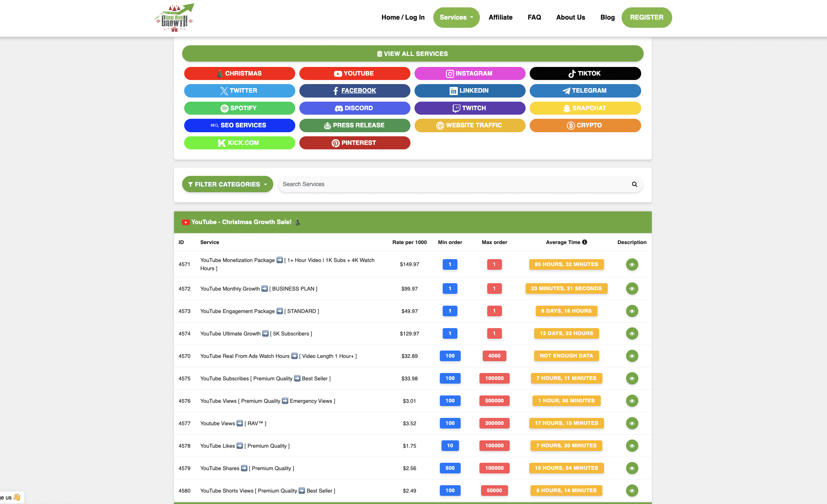Screen dimensions: 827x504
Task: Open the Filter Categories dropdown
Action: point(227,184)
